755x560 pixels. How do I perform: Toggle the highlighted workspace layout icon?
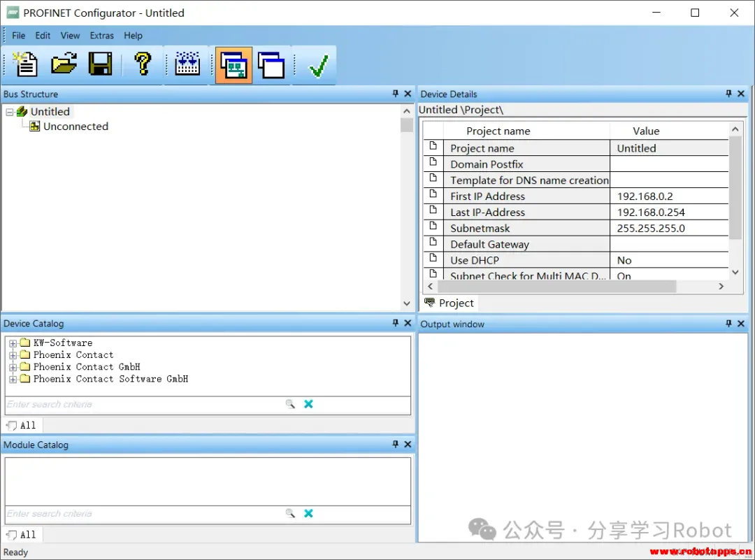233,65
